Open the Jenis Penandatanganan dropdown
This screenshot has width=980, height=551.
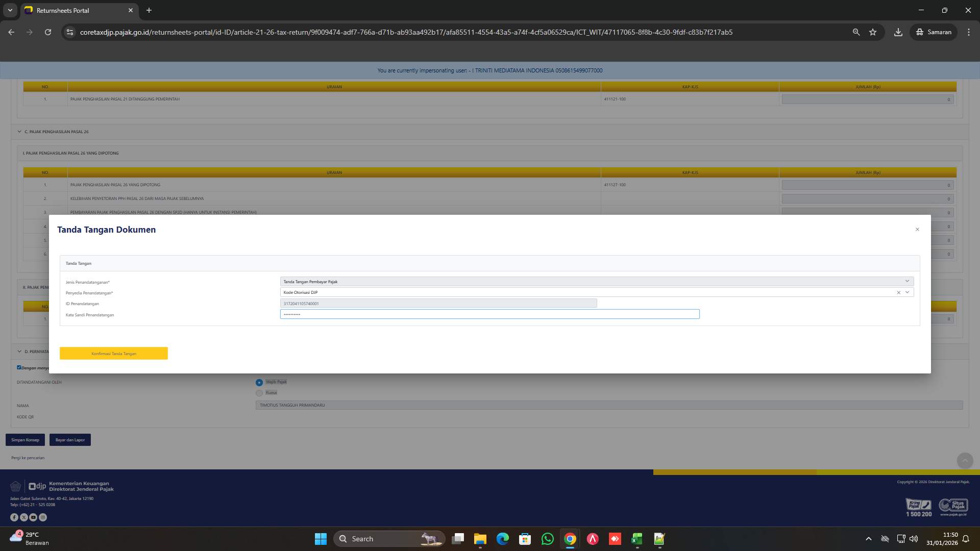pyautogui.click(x=907, y=281)
